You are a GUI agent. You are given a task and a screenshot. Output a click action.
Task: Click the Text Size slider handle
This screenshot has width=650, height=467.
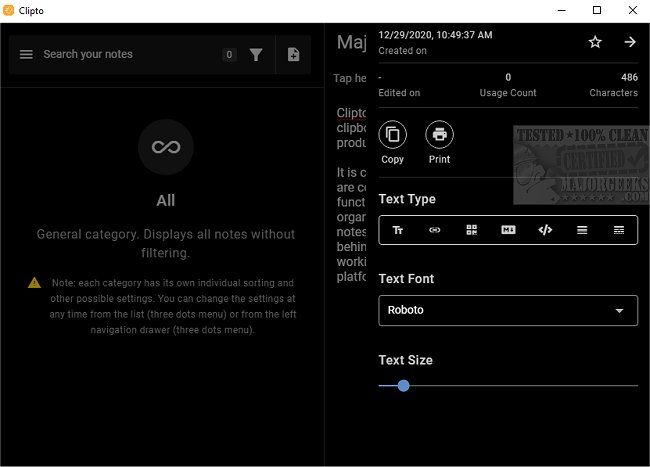(403, 386)
